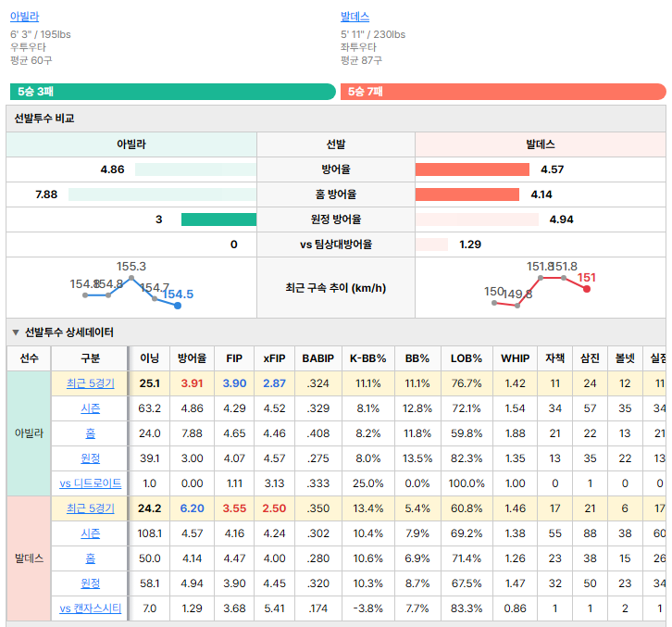Click the 5' 11" / 230lbs text
The height and width of the screenshot is (627, 672).
pos(373,35)
